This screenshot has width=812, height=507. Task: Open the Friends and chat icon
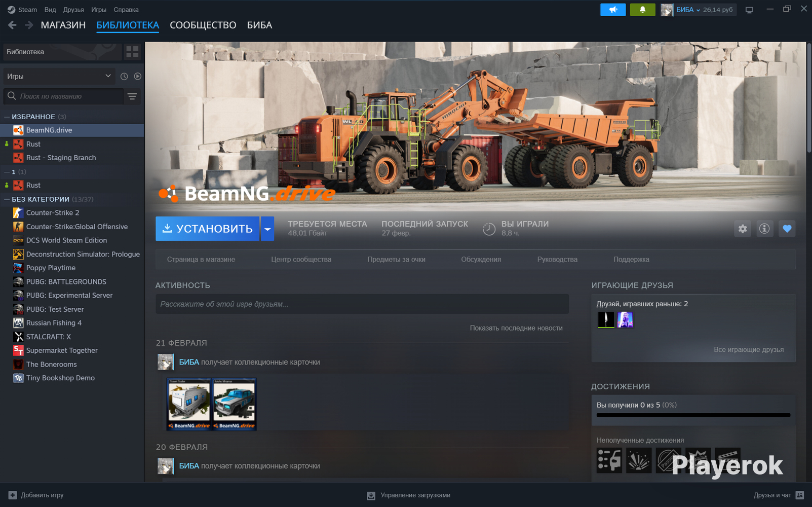coord(800,495)
